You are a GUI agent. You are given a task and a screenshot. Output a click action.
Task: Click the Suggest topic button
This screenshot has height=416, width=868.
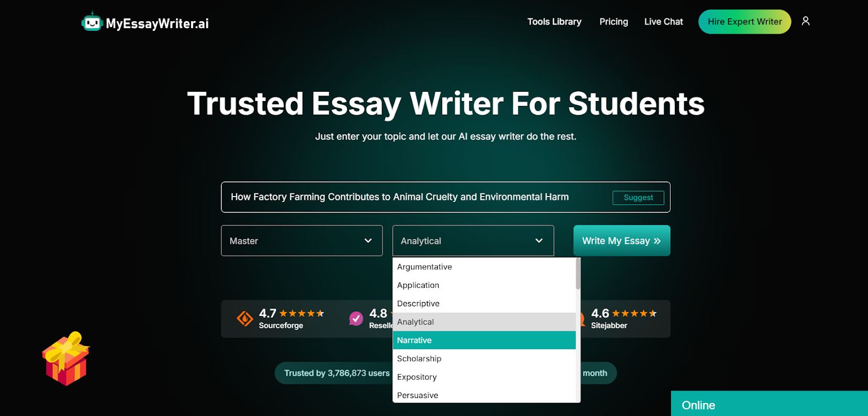(x=638, y=198)
